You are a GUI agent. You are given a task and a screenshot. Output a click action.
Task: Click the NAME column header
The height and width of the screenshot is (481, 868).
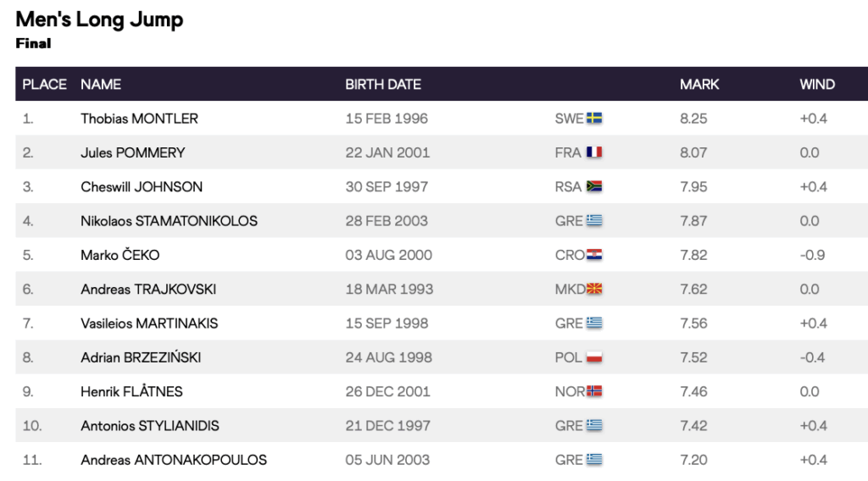pos(101,85)
